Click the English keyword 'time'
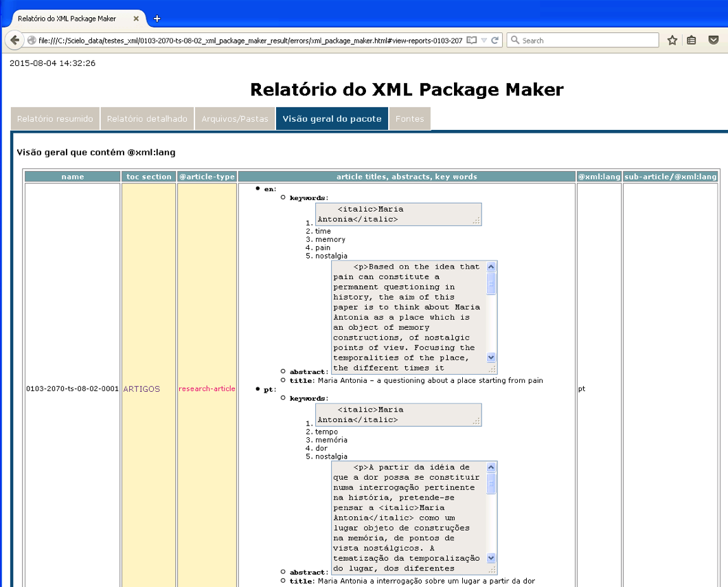The image size is (728, 587). (x=323, y=231)
